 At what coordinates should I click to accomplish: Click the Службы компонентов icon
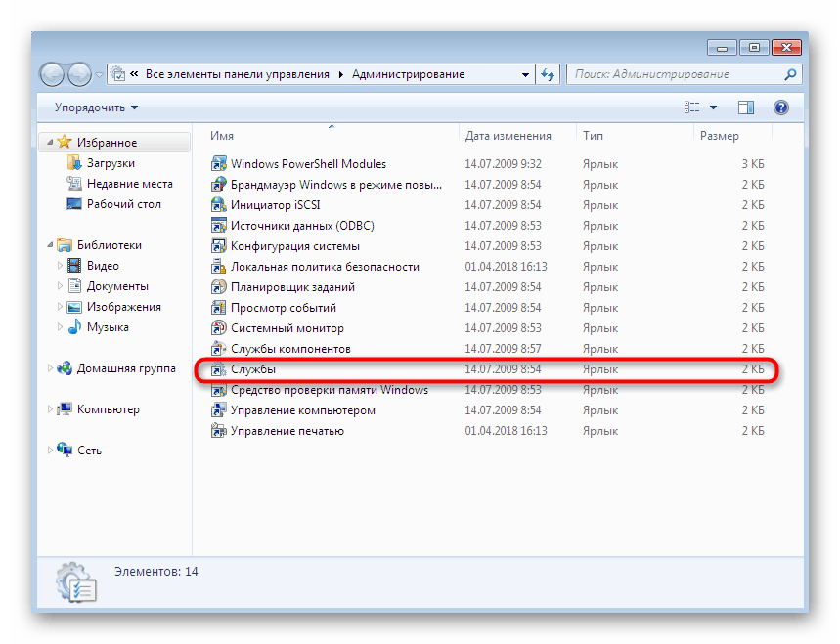tap(218, 349)
